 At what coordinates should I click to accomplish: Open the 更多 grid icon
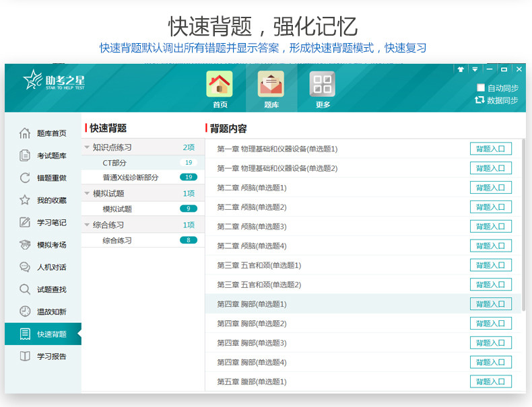(x=323, y=84)
